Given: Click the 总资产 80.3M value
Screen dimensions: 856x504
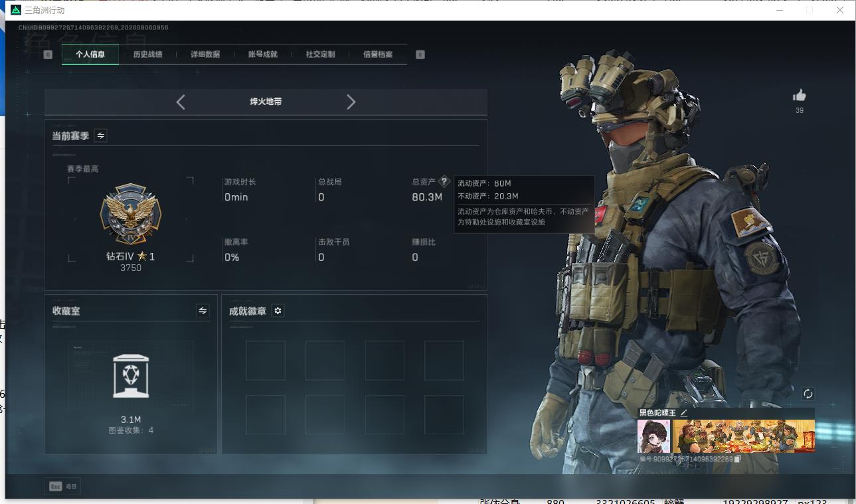Looking at the screenshot, I should pos(427,197).
